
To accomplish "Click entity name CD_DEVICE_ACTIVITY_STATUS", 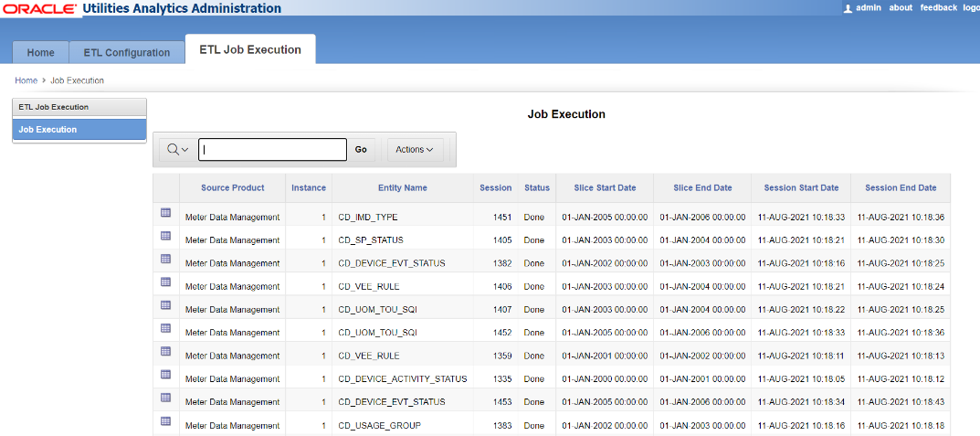I will (403, 379).
